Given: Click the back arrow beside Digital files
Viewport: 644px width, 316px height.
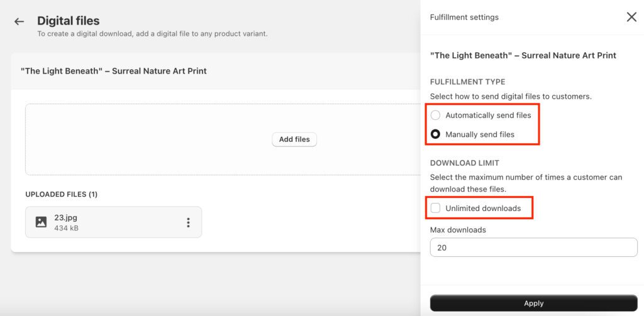Looking at the screenshot, I should tap(19, 22).
